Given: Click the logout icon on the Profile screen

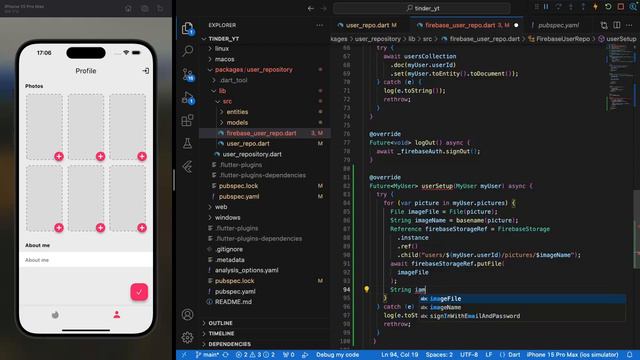Looking at the screenshot, I should point(146,71).
